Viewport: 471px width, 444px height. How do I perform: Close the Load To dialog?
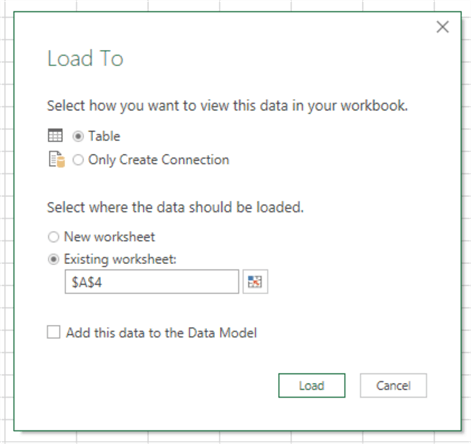click(x=443, y=27)
